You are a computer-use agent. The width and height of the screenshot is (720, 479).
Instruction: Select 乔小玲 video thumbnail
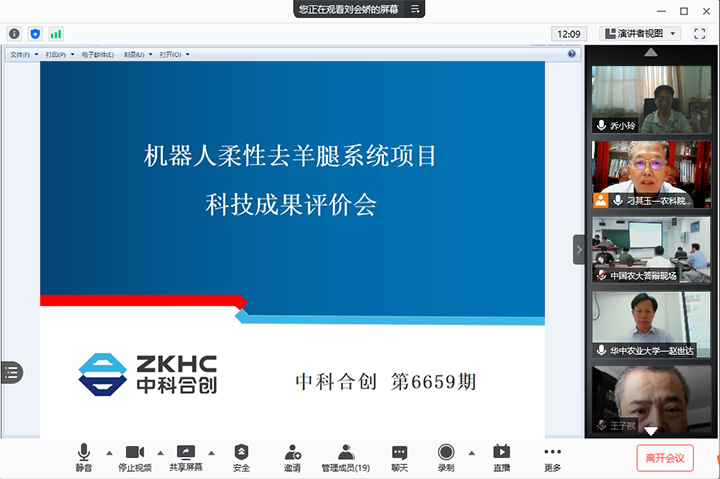tap(651, 99)
